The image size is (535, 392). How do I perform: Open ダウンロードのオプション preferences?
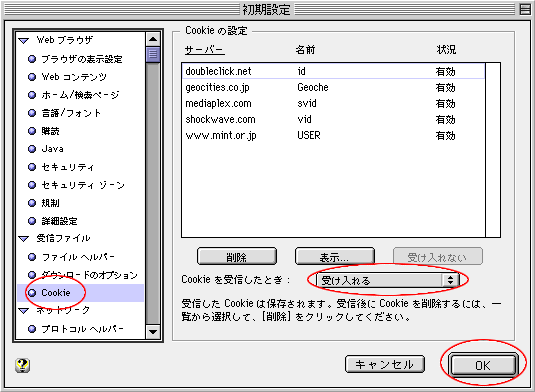[83, 275]
